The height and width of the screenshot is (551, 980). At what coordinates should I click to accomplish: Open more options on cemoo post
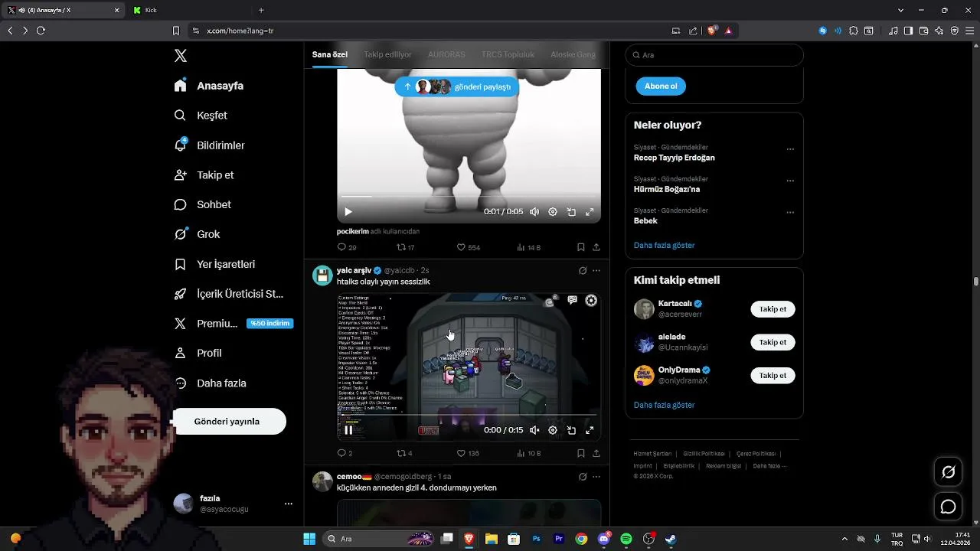coord(596,477)
